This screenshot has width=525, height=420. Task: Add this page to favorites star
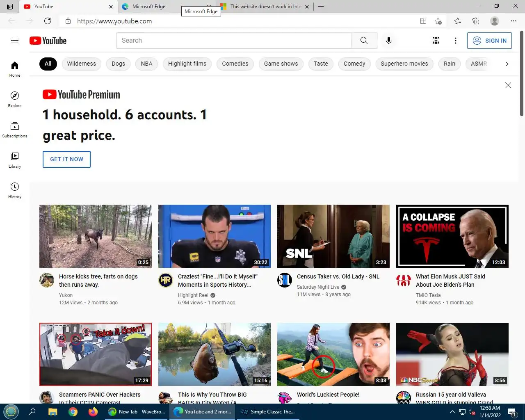tap(438, 21)
